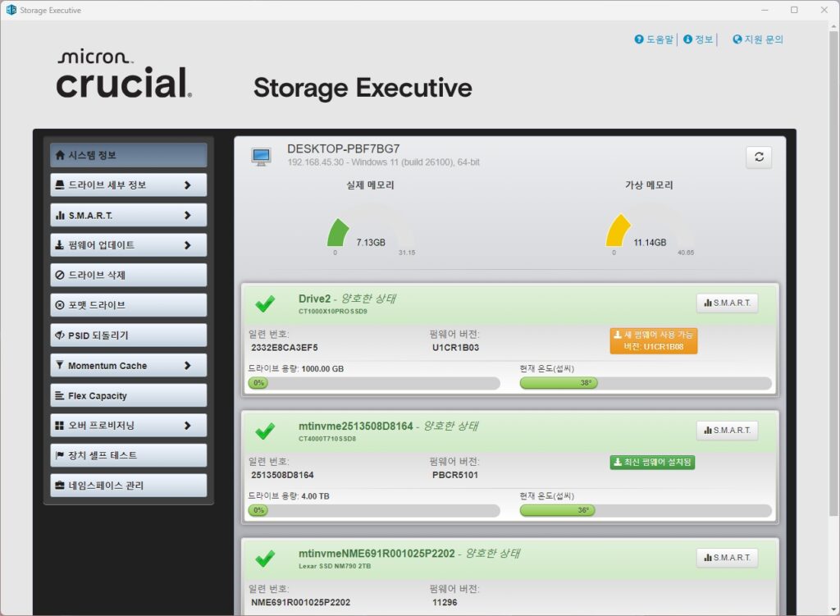Open 오버 프로비저닝 menu

[129, 426]
